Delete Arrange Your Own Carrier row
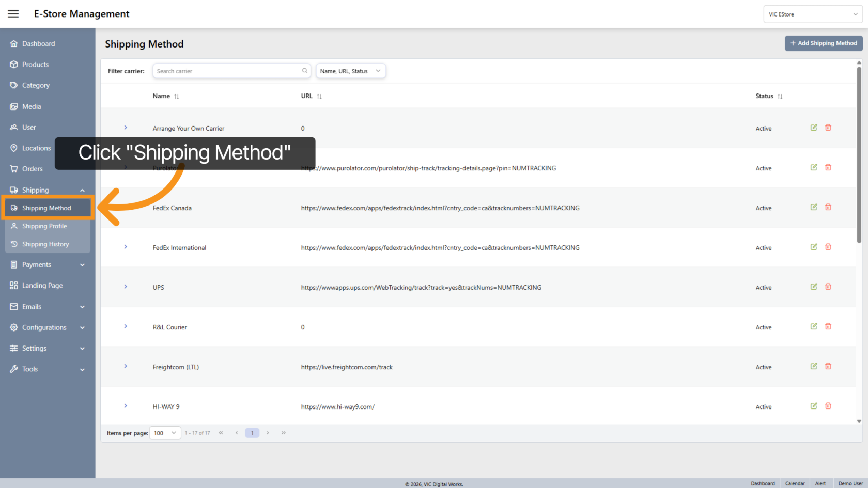The image size is (868, 488). (828, 128)
